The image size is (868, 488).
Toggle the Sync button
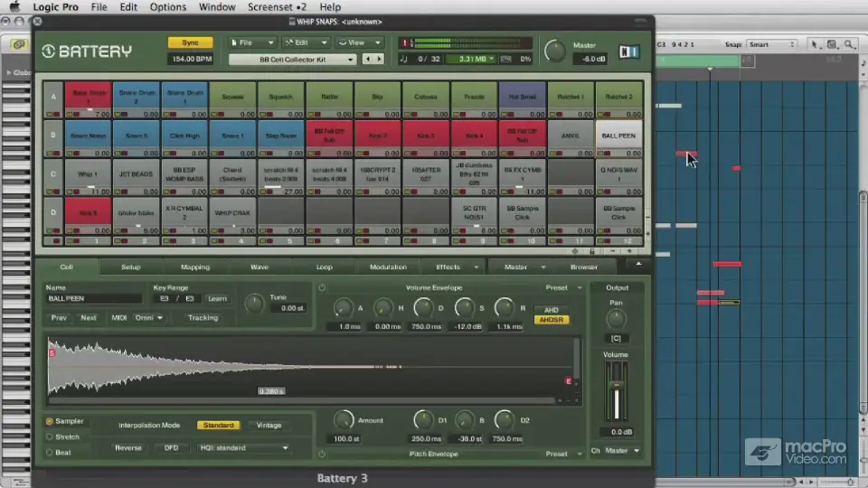pyautogui.click(x=190, y=42)
